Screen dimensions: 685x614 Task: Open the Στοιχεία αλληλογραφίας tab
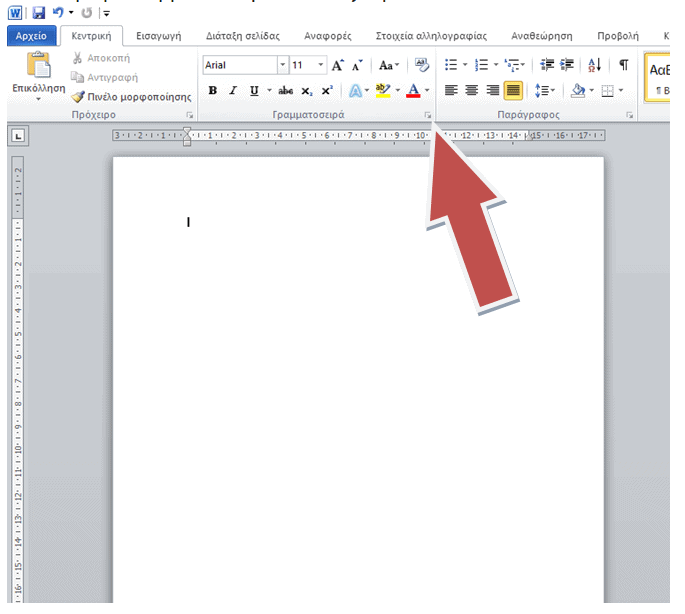point(431,36)
